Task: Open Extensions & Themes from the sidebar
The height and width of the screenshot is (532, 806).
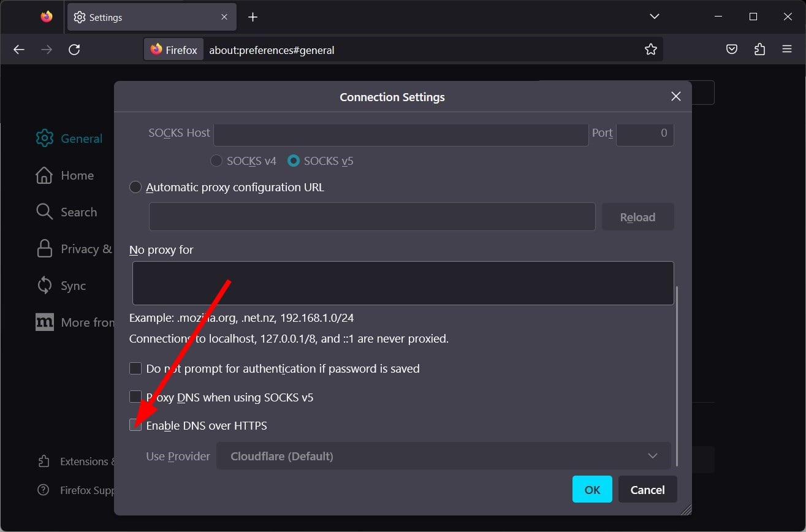Action: pos(83,461)
